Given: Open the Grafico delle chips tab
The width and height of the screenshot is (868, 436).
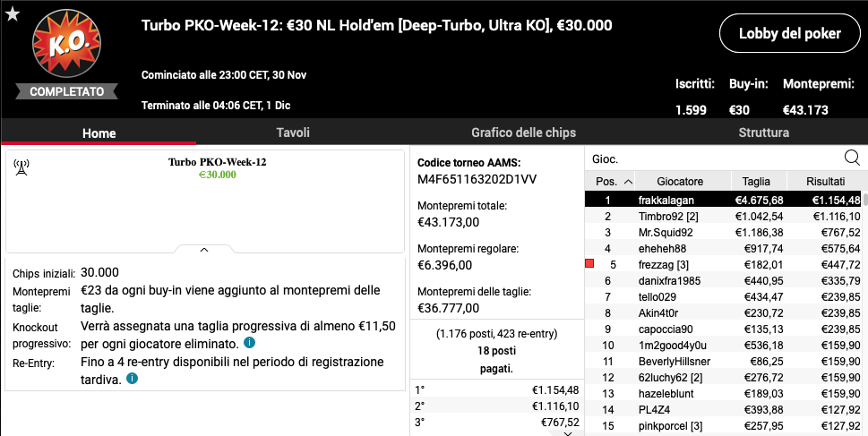Looking at the screenshot, I should pyautogui.click(x=523, y=133).
